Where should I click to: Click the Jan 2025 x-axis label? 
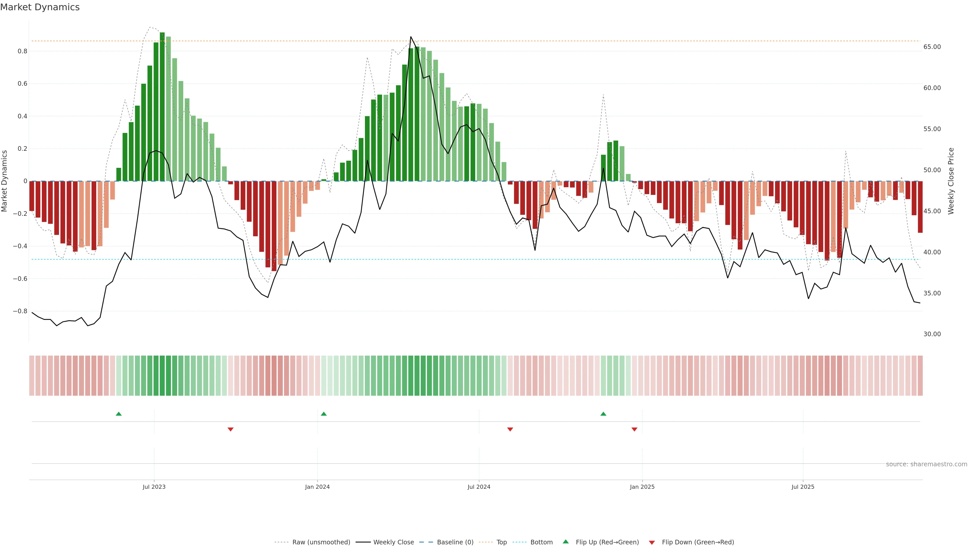tap(642, 487)
